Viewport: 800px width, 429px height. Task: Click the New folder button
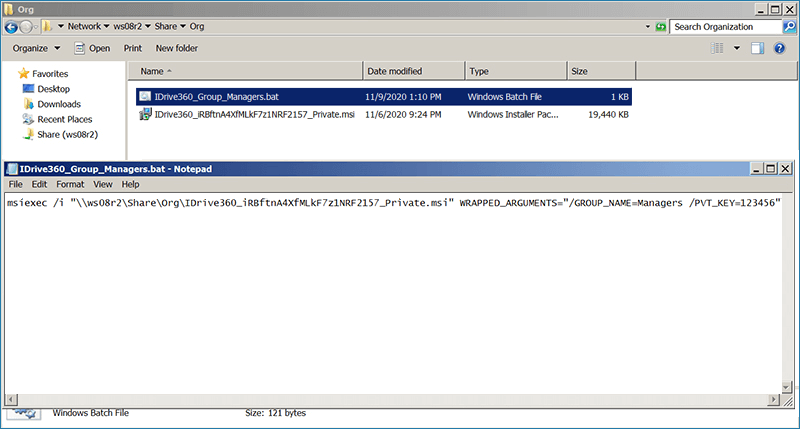177,48
